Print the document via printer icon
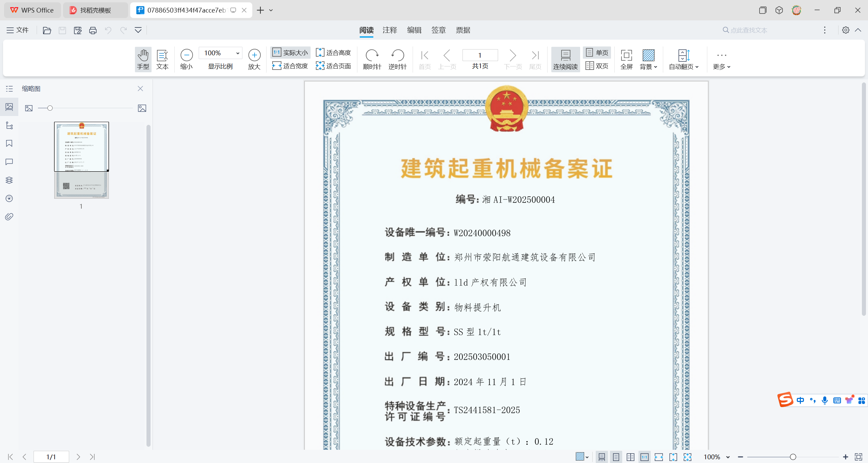Viewport: 868px width, 463px height. (x=93, y=30)
